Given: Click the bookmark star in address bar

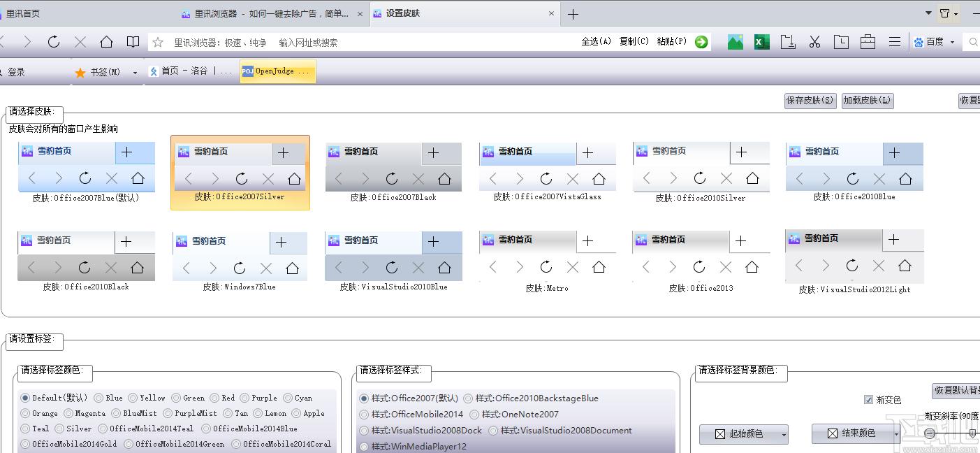Looking at the screenshot, I should click(158, 42).
